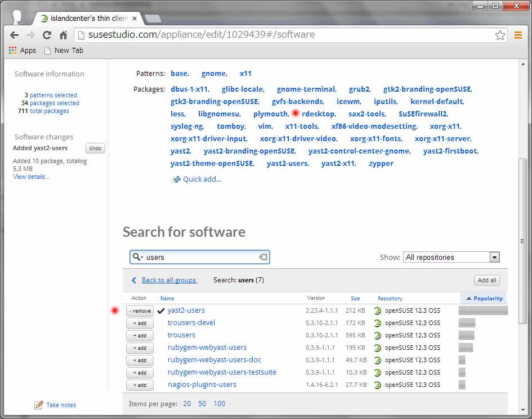Undo the added yast2-users change
The image size is (532, 419).
point(95,148)
